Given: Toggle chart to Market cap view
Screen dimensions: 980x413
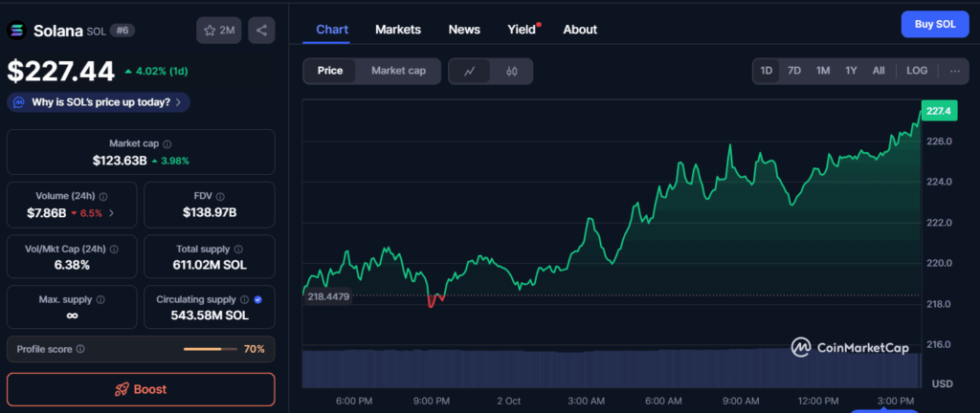Looking at the screenshot, I should click(x=398, y=71).
